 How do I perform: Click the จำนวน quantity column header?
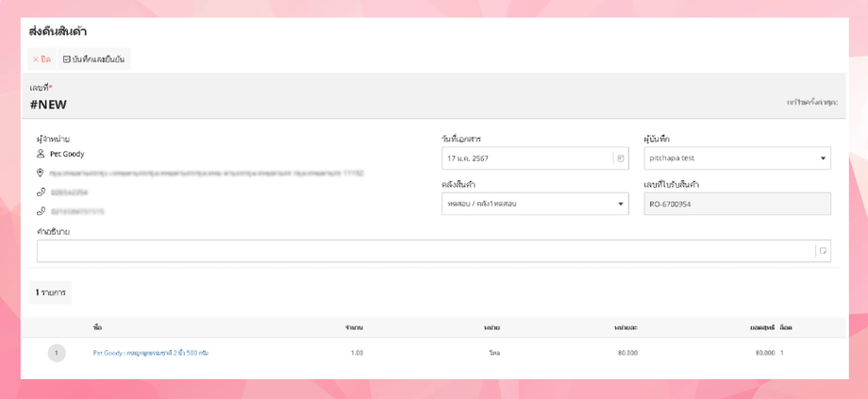pyautogui.click(x=354, y=327)
